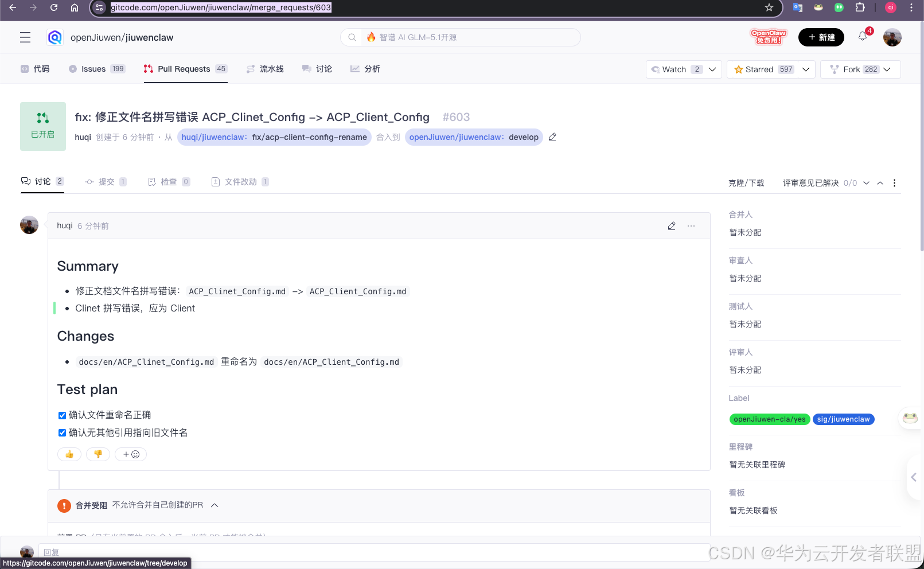
Task: Click the floating frog assistant icon
Action: point(910,418)
